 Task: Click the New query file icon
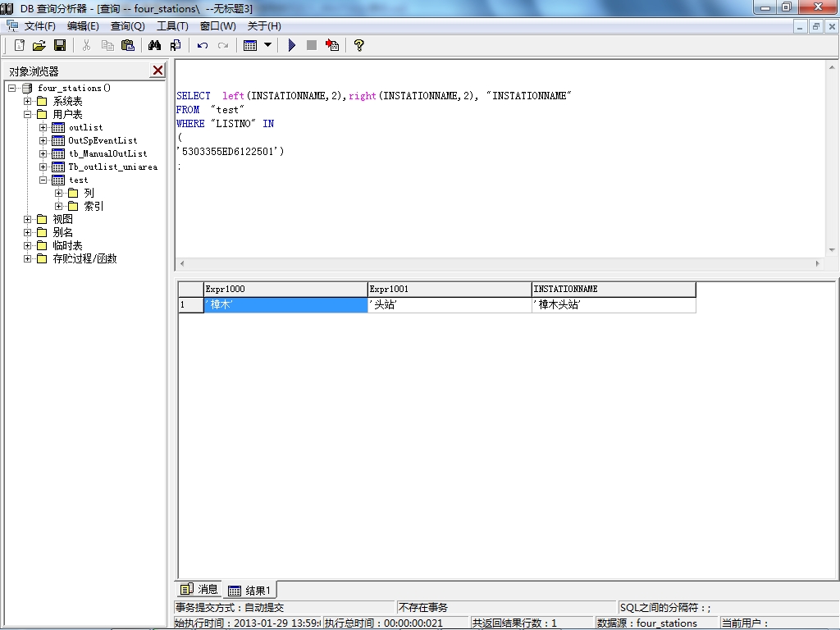(x=20, y=45)
